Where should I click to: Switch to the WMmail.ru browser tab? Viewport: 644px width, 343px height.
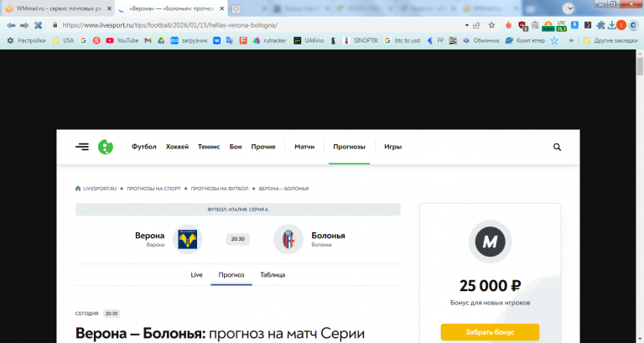click(x=58, y=8)
